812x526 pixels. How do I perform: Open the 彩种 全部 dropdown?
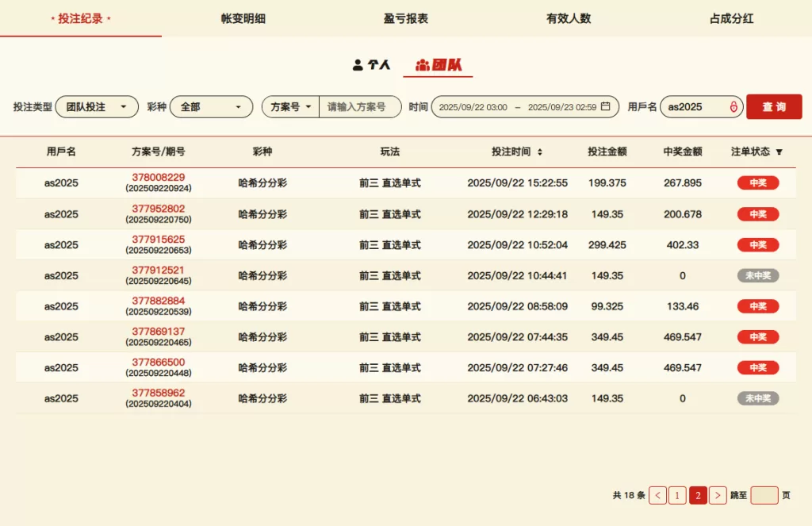[x=211, y=107]
